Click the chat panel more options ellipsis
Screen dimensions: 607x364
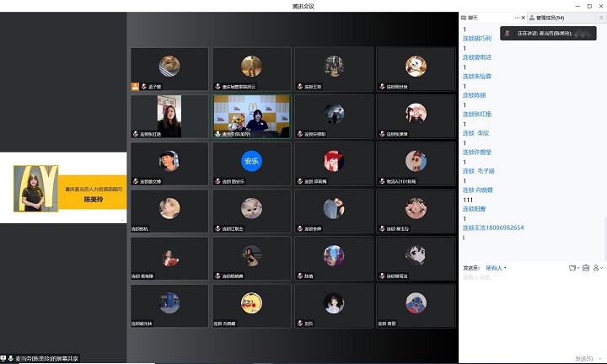pos(516,17)
